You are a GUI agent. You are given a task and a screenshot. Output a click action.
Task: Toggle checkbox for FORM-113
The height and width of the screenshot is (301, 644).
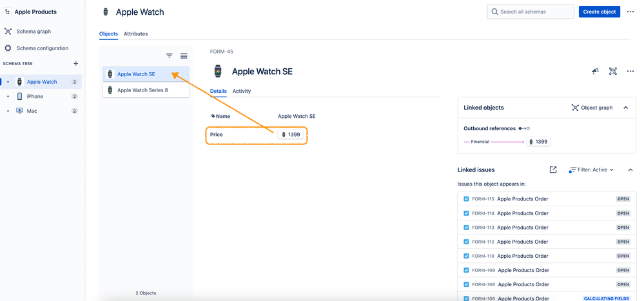click(466, 228)
